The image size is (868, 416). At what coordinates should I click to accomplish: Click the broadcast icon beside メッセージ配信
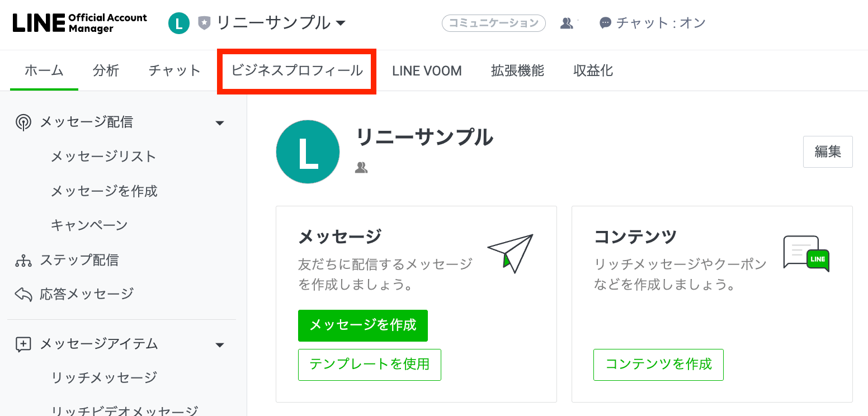click(x=23, y=122)
